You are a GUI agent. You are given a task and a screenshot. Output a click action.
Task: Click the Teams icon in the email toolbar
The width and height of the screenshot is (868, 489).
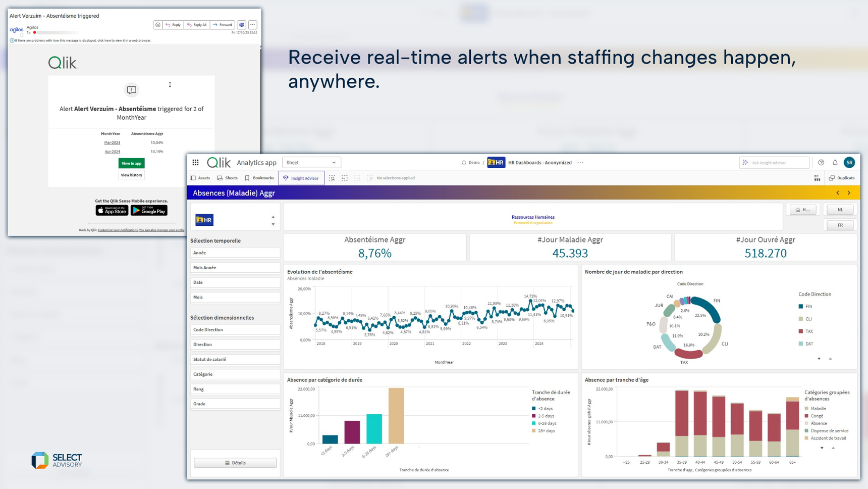(242, 25)
